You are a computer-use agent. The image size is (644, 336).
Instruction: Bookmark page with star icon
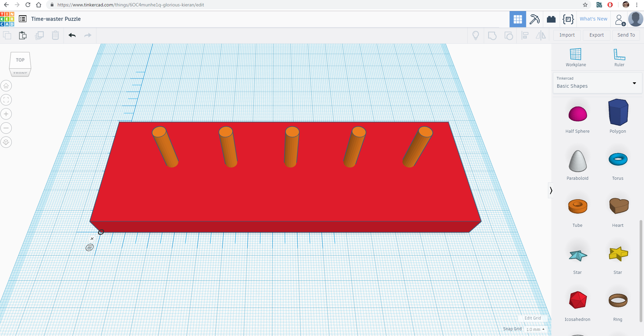[585, 5]
